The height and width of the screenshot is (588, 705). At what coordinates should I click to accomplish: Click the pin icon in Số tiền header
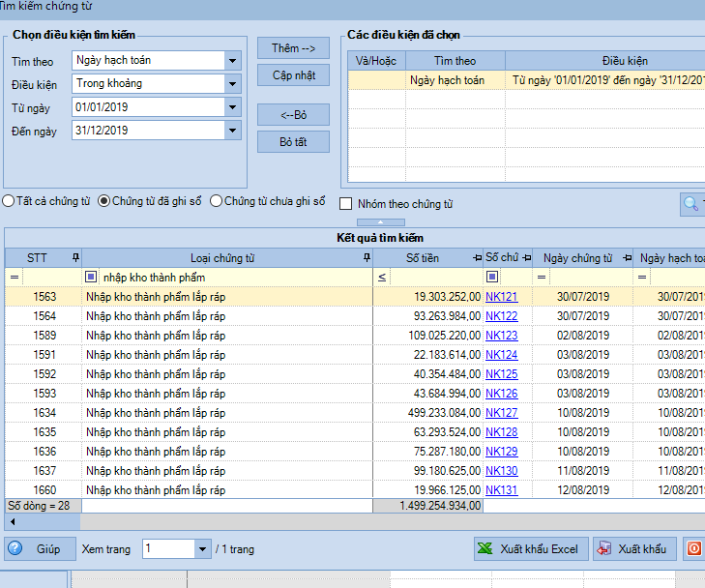coord(476,258)
